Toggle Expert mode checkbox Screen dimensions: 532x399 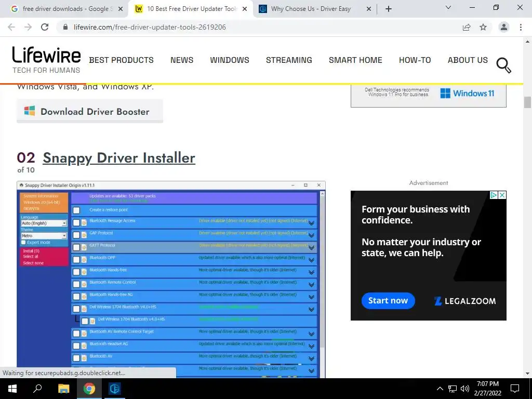coord(23,242)
